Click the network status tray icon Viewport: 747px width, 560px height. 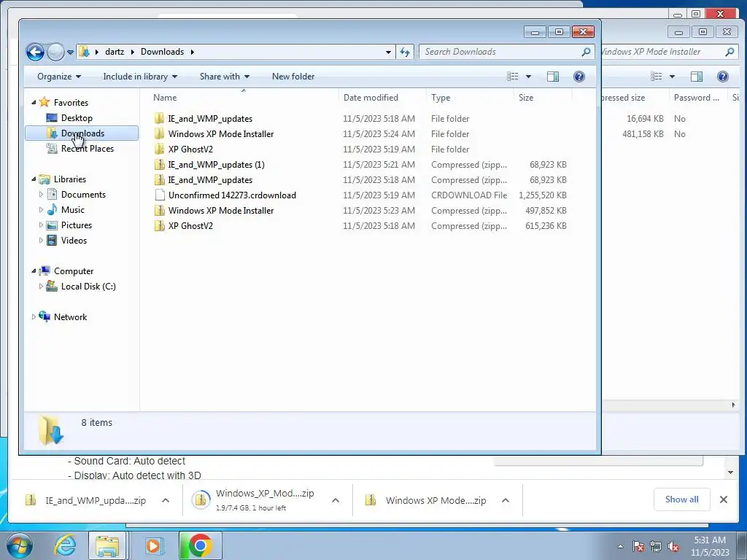coord(656,546)
